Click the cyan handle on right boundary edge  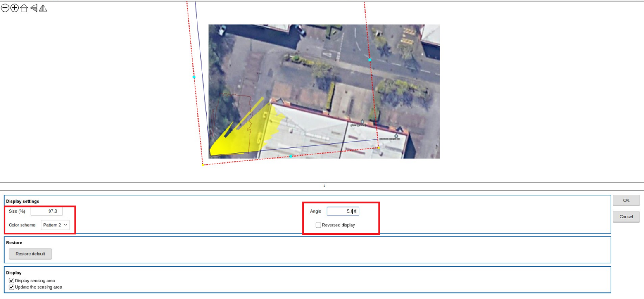[370, 60]
